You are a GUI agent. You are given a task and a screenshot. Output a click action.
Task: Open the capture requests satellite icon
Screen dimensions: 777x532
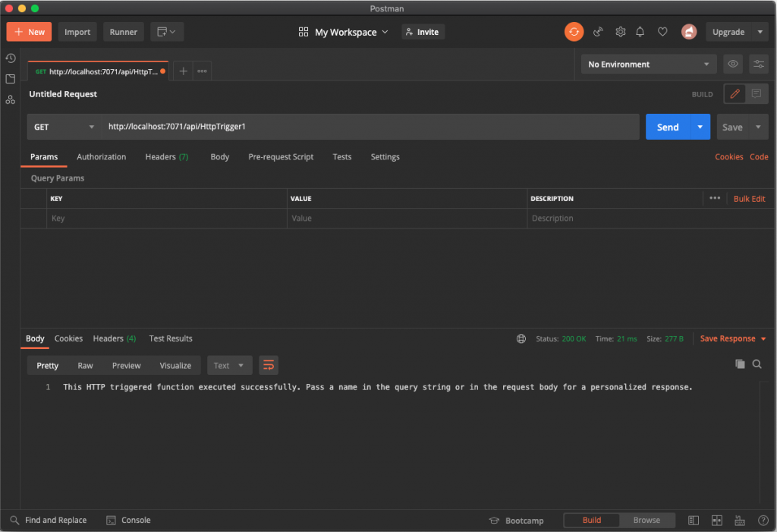click(x=598, y=32)
